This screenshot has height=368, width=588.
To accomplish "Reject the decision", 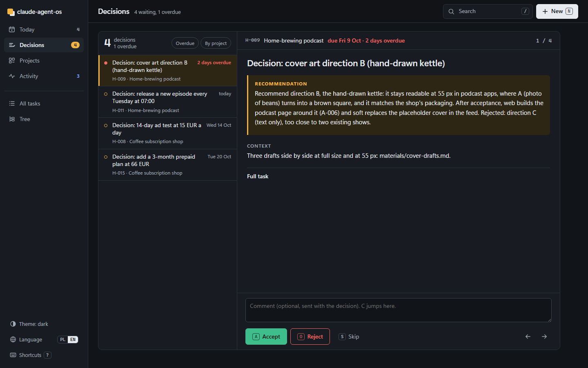I will pos(310,337).
